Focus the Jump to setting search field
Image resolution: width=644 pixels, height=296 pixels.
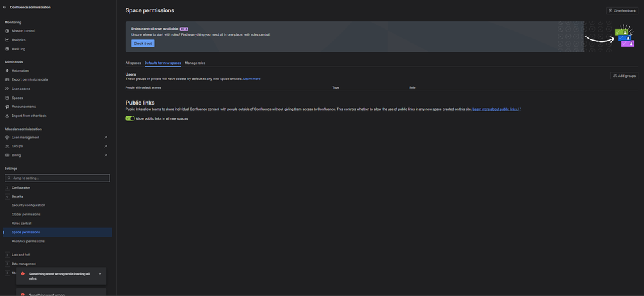[57, 178]
